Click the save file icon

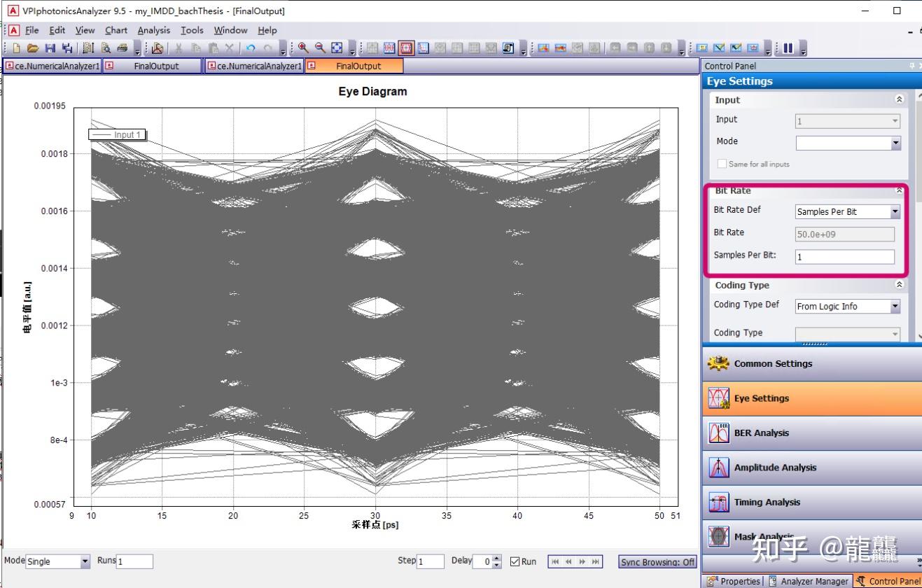click(x=50, y=48)
